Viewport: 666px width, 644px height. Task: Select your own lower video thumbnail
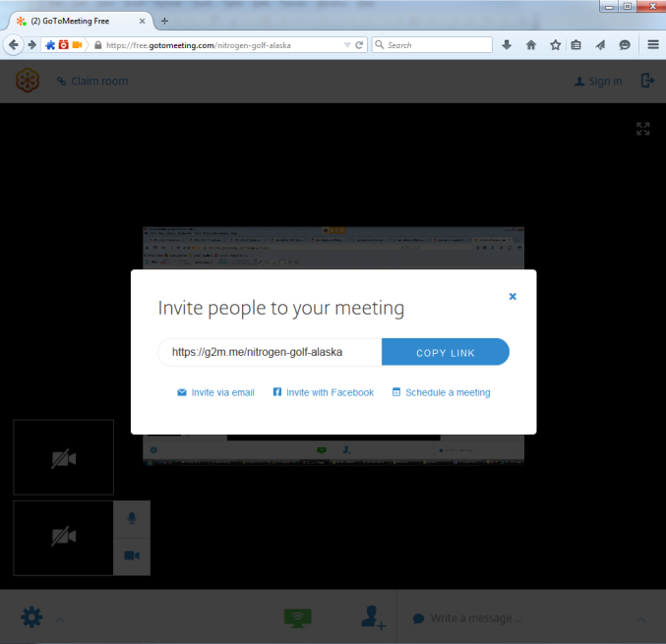(x=64, y=538)
